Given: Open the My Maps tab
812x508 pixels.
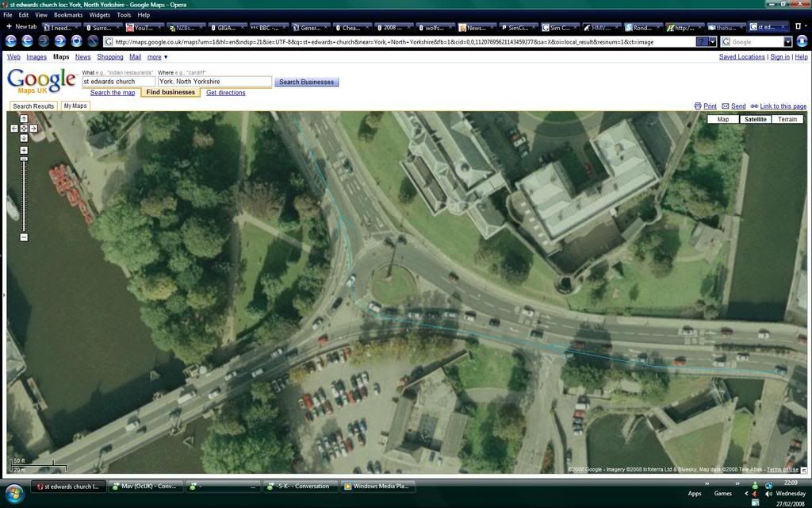Looking at the screenshot, I should [75, 106].
